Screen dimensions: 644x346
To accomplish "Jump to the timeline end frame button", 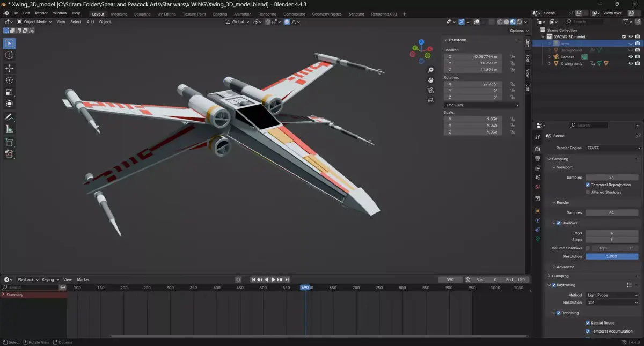I will pos(287,279).
